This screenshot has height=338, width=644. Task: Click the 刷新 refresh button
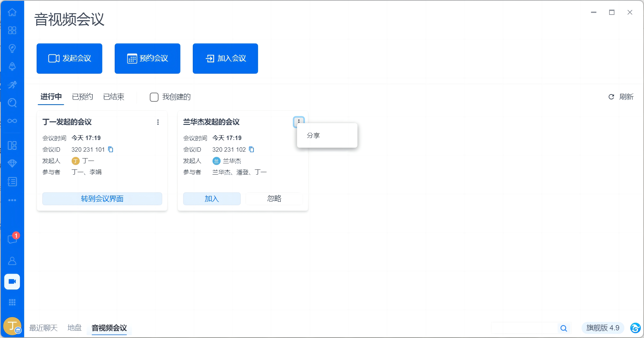point(621,97)
